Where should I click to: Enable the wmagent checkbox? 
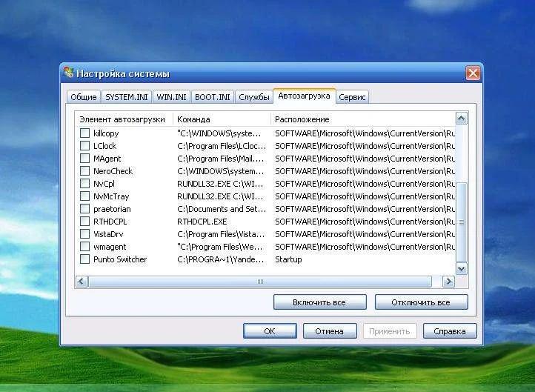(x=84, y=247)
